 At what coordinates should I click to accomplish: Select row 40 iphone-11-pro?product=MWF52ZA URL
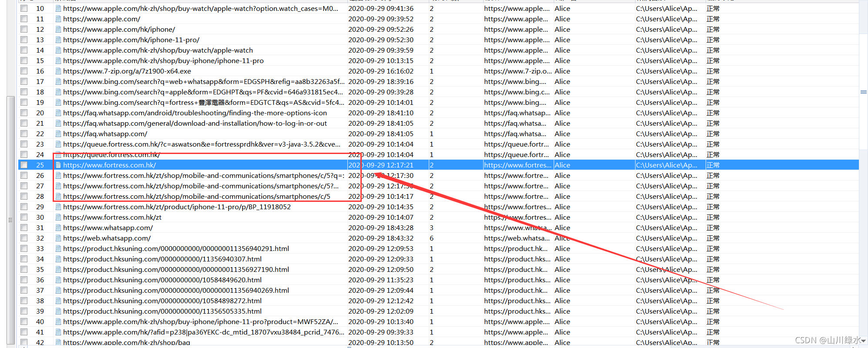201,321
